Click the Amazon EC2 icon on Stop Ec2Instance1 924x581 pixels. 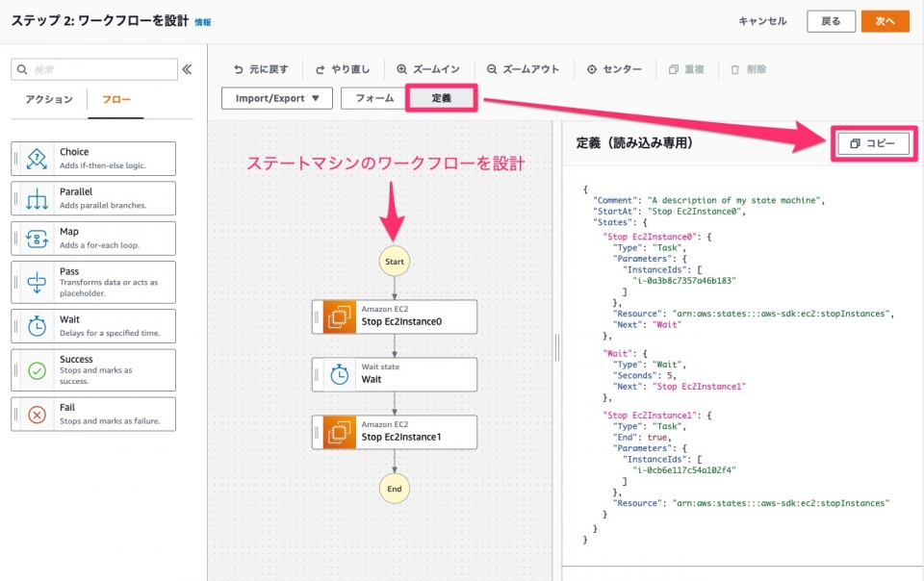click(340, 432)
